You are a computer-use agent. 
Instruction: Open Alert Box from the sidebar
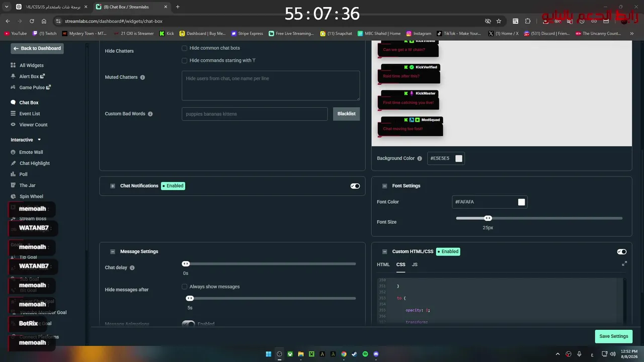point(32,76)
